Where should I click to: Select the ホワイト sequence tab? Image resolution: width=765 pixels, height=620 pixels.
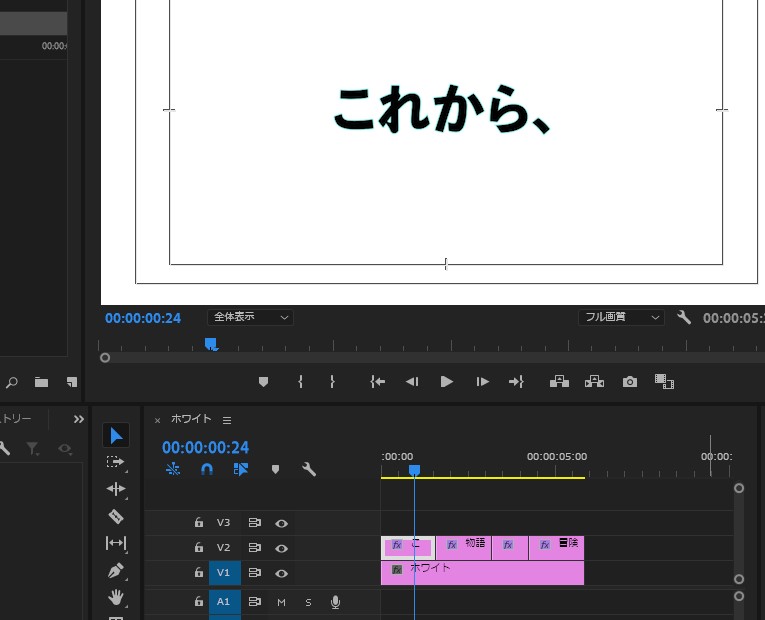190,420
